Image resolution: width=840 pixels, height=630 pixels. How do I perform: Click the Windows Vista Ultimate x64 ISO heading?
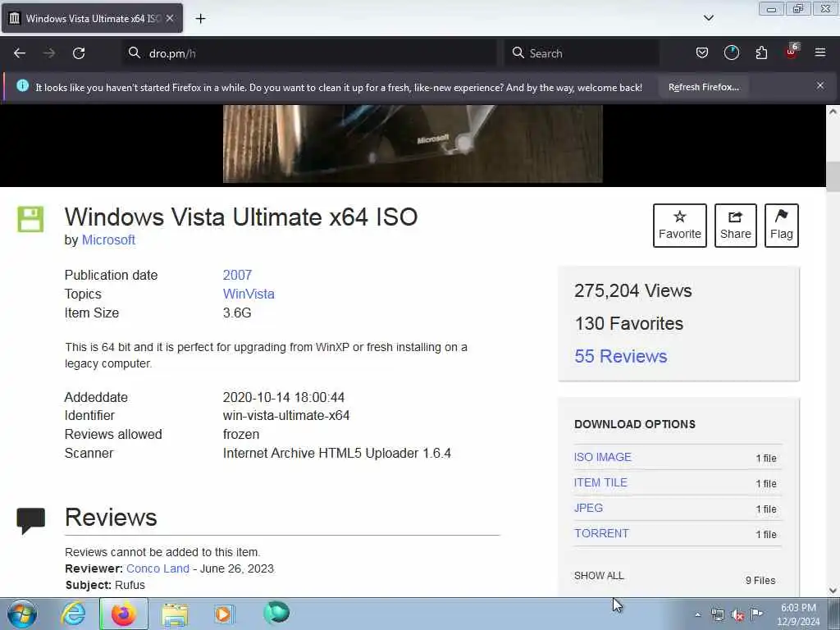(x=241, y=217)
